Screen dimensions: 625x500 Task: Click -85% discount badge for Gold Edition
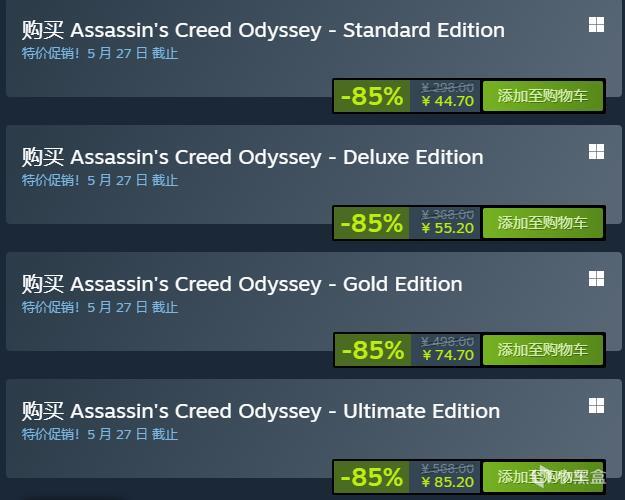[x=372, y=350]
